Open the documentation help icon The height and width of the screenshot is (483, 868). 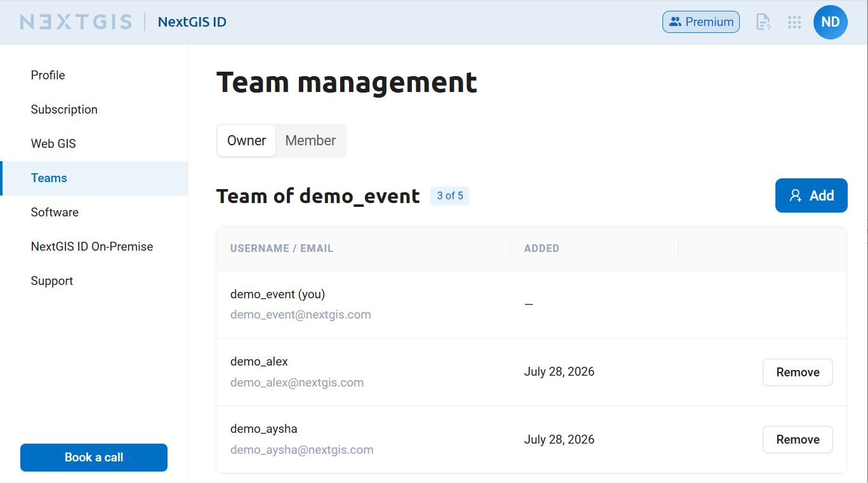click(x=763, y=22)
